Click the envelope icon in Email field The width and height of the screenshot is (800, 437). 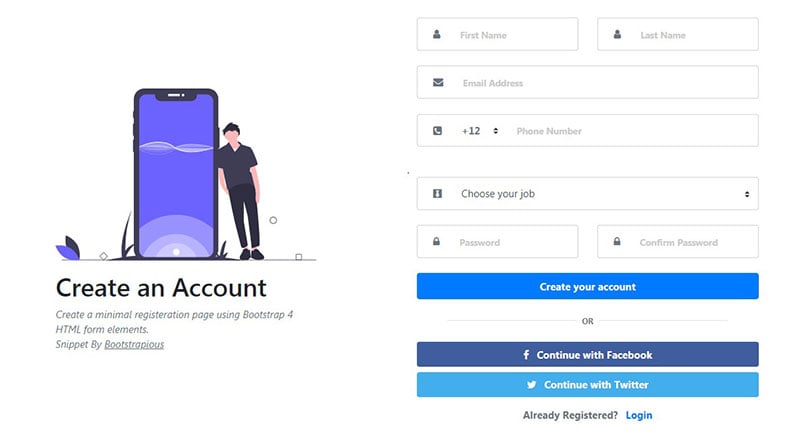[438, 83]
